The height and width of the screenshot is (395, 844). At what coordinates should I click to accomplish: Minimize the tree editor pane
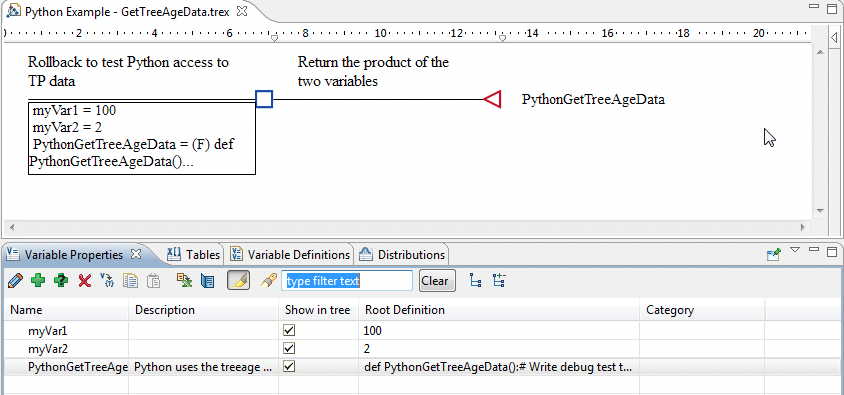(x=814, y=6)
